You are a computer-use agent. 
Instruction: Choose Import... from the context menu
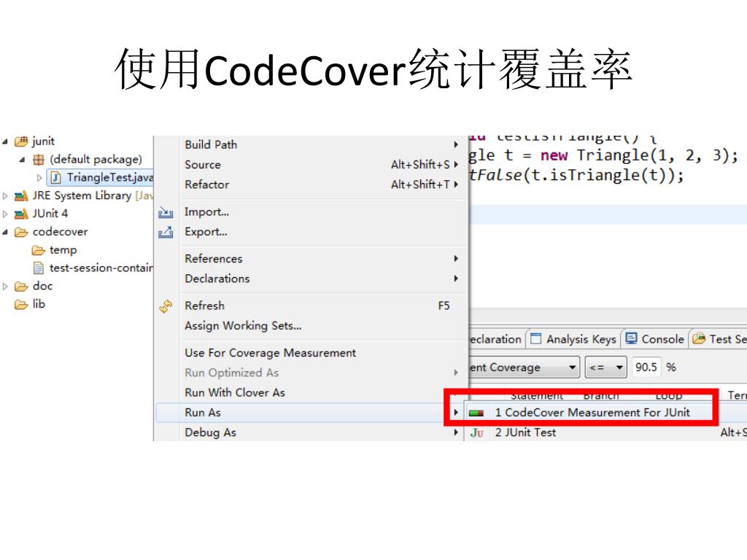tap(312, 212)
